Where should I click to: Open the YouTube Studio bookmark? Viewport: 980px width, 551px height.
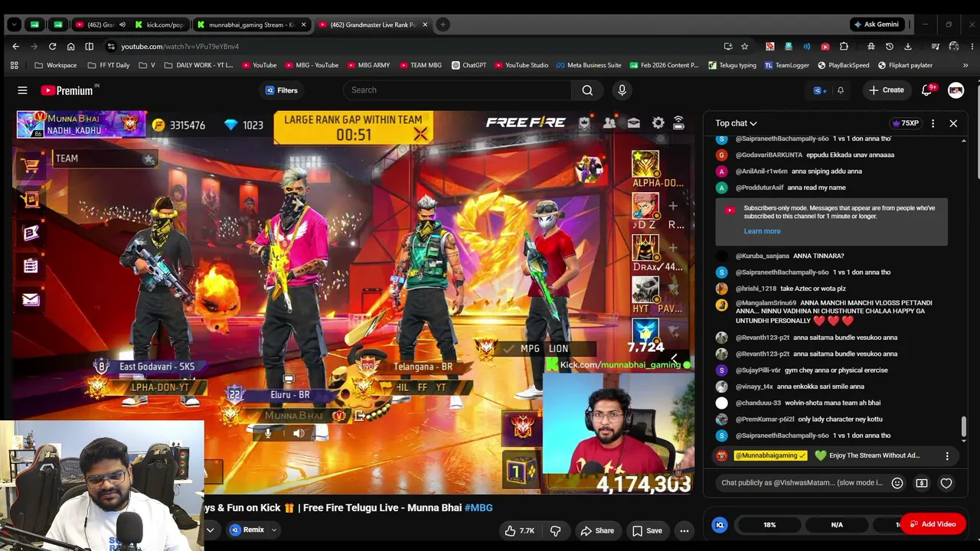[521, 65]
